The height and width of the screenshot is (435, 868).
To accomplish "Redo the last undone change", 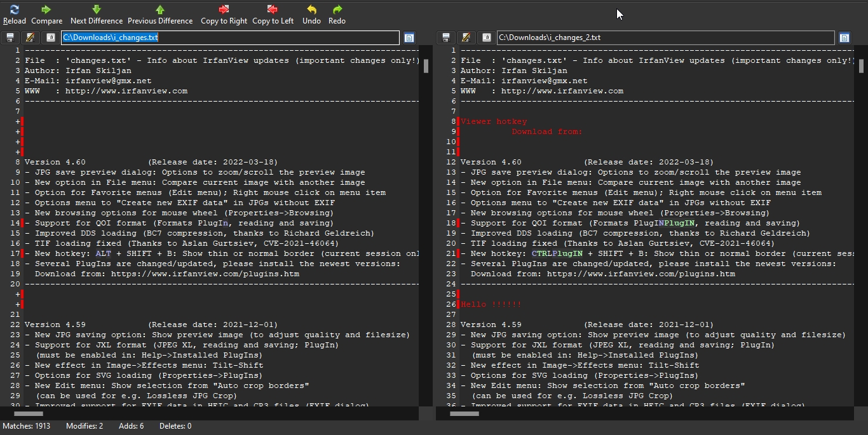I will click(x=336, y=13).
